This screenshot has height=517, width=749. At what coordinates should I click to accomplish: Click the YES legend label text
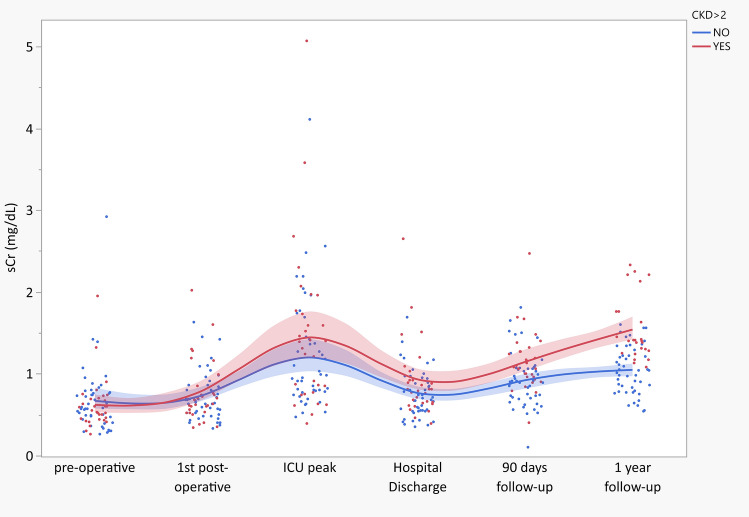click(x=720, y=45)
